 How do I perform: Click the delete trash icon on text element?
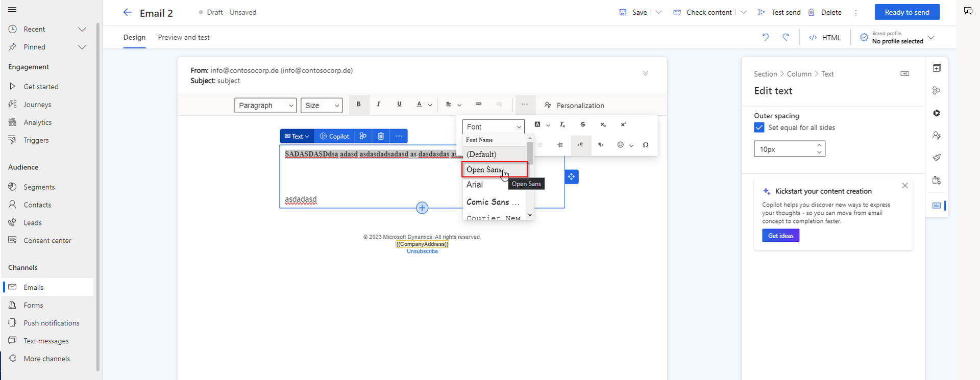pyautogui.click(x=381, y=136)
